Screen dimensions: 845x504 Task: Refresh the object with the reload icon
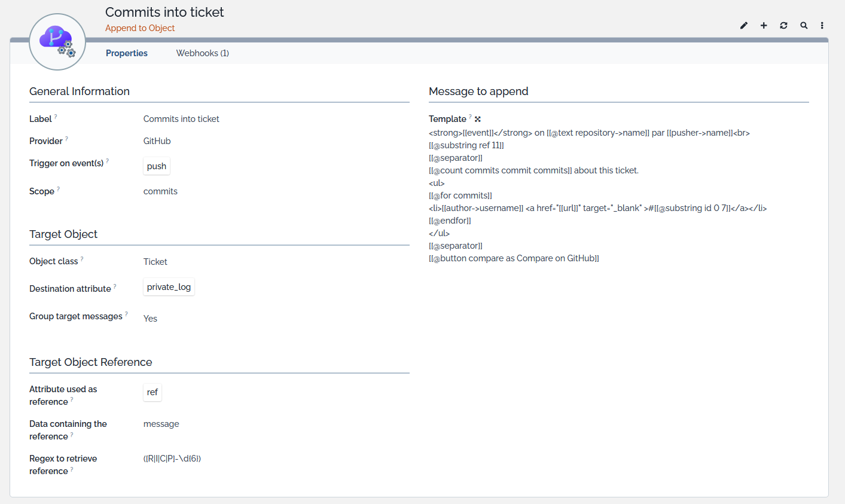[x=783, y=26]
